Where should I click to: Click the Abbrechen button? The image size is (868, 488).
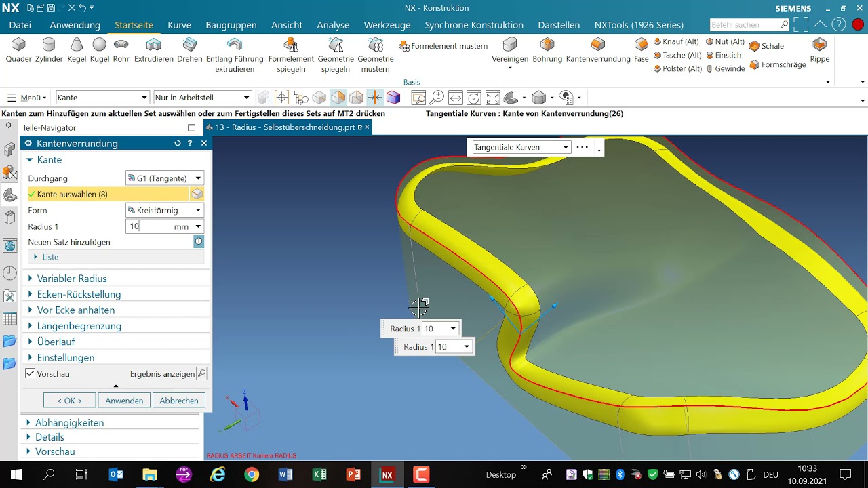pos(179,401)
